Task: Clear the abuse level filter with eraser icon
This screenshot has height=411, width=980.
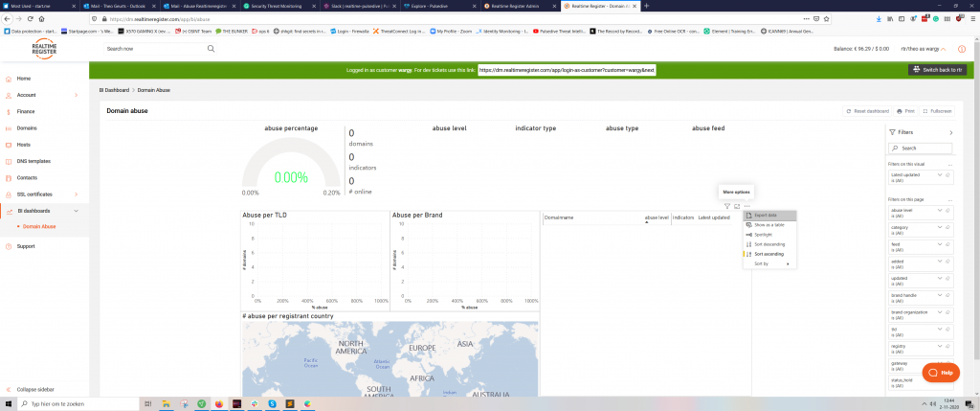Action: click(x=948, y=210)
